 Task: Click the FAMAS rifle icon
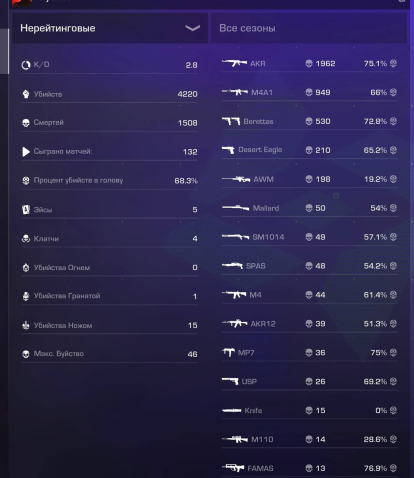coord(233,468)
